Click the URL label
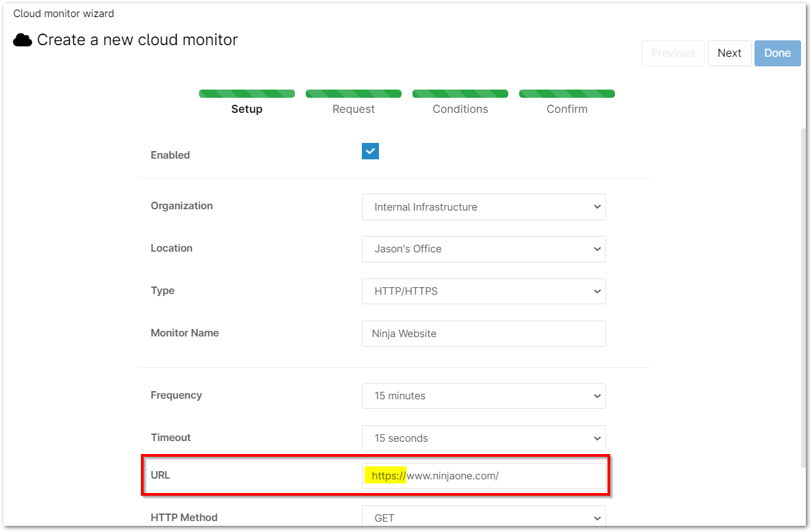The height and width of the screenshot is (532, 812). (161, 475)
